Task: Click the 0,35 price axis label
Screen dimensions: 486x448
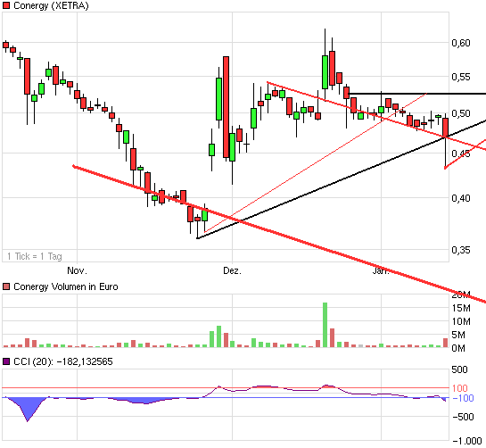Action: click(x=461, y=250)
